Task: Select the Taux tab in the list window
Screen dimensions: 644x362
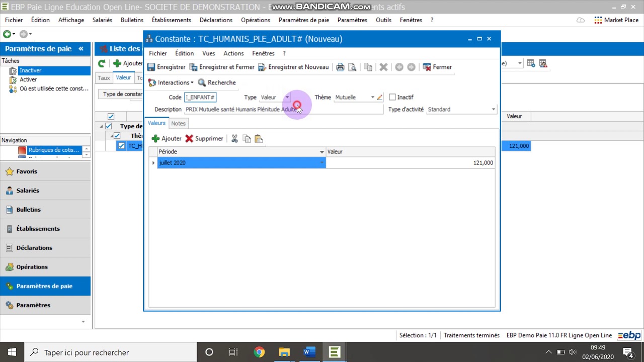Action: tap(104, 78)
